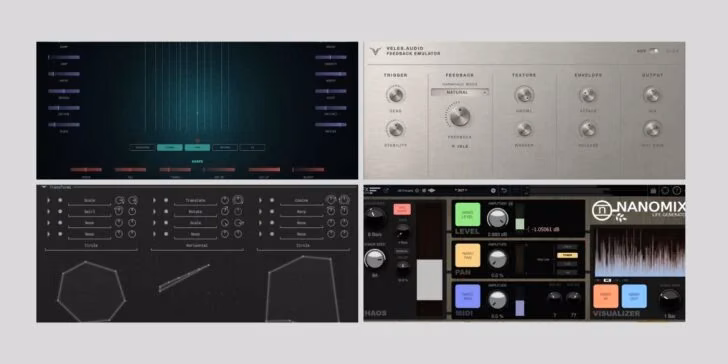Viewport: 728px width, 364px height.
Task: Click the Out Gain knob in Output section
Action: pos(652,129)
